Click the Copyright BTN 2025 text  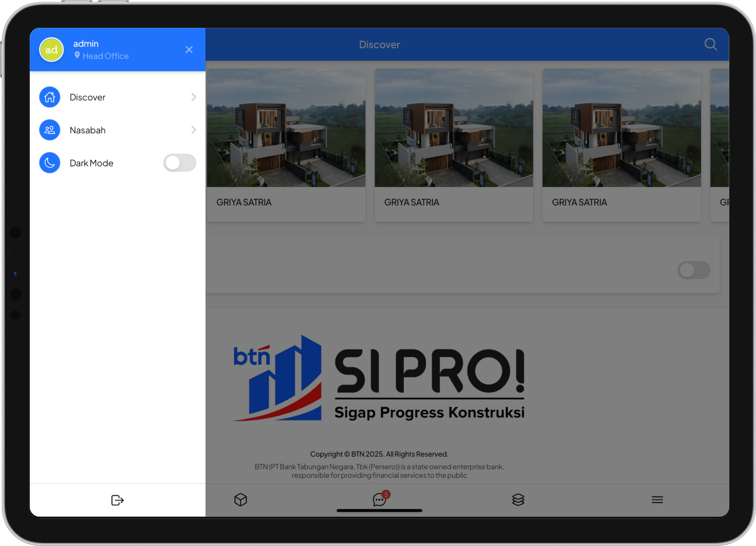(x=379, y=454)
